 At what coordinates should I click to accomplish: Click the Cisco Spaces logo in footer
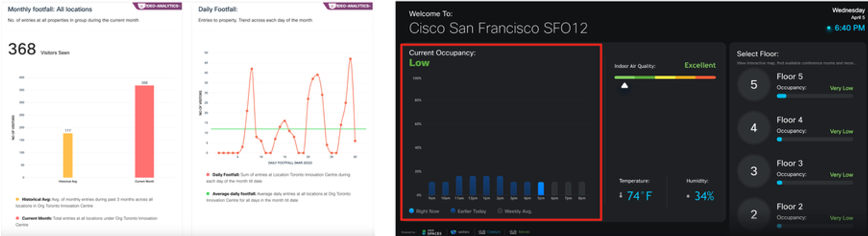point(432,232)
